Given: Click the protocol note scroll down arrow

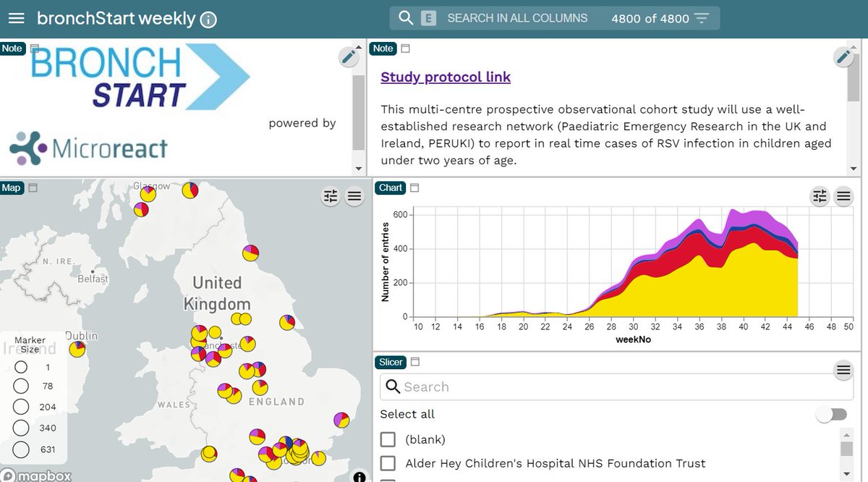Looking at the screenshot, I should (854, 168).
